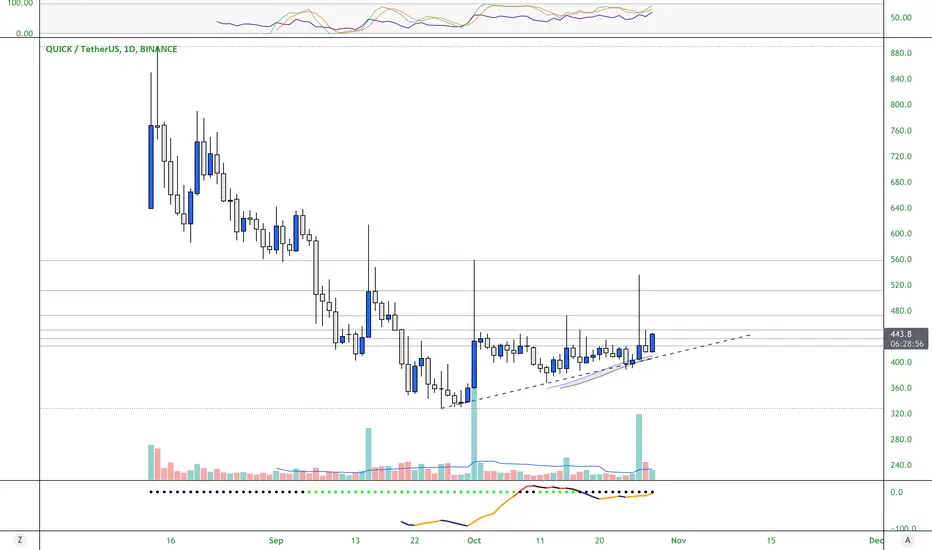Click the QUICK / TetherUS chart title

pos(111,49)
